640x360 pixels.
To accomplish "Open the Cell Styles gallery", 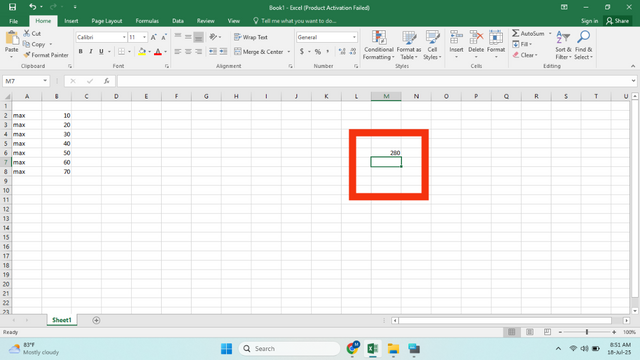I will coord(432,45).
